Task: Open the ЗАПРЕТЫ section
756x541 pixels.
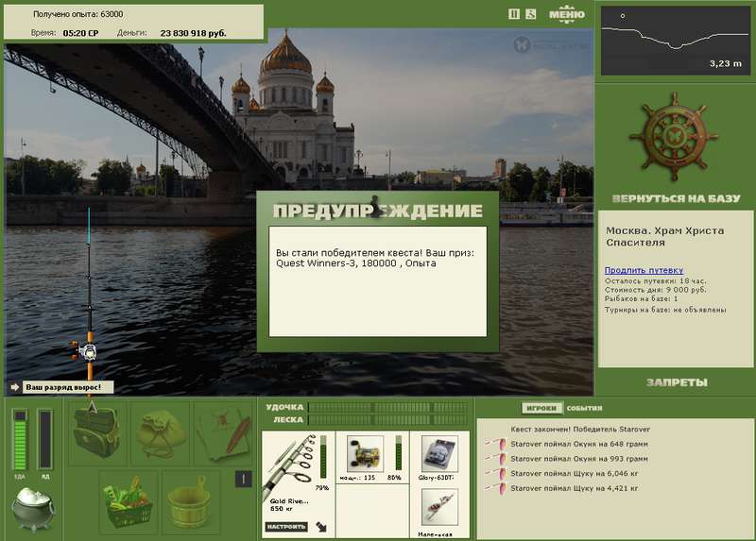Action: (x=677, y=382)
